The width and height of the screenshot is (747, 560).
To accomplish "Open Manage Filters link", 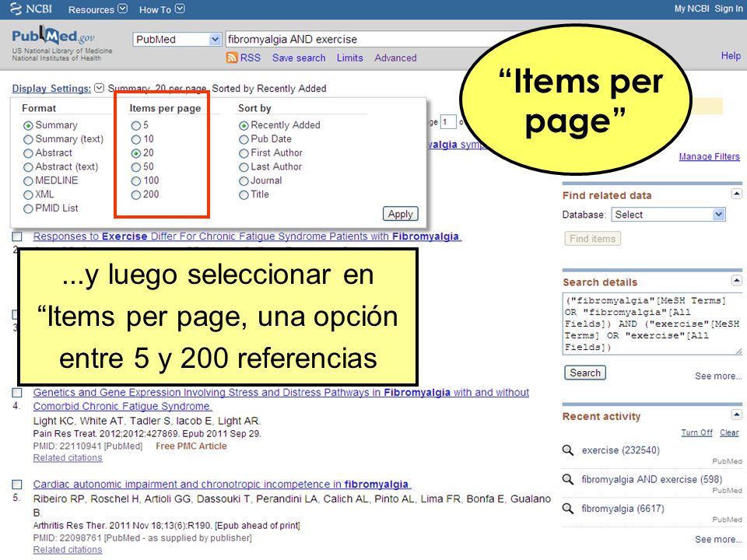I will [710, 156].
